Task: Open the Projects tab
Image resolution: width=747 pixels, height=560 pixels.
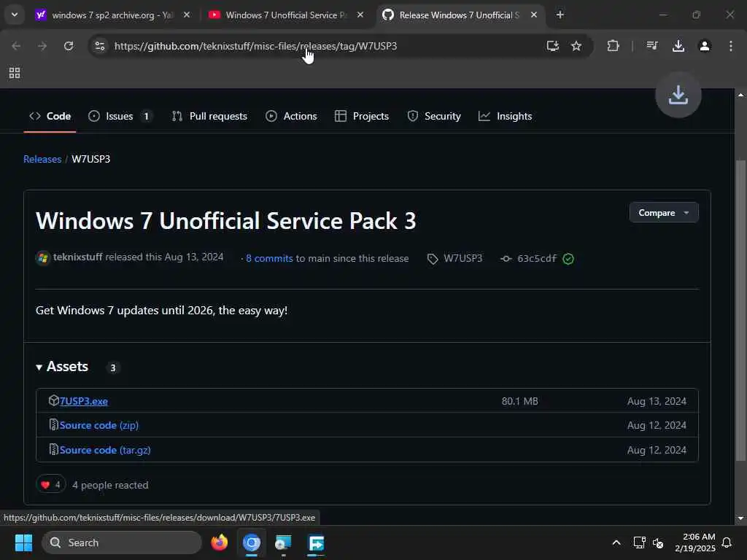Action: (362, 116)
